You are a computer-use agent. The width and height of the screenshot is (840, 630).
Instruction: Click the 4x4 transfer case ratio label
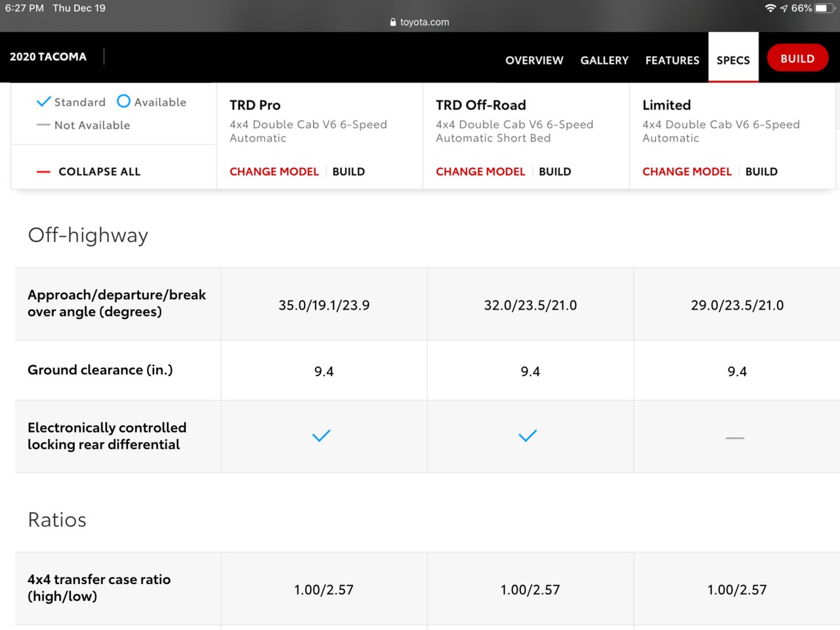pos(99,588)
